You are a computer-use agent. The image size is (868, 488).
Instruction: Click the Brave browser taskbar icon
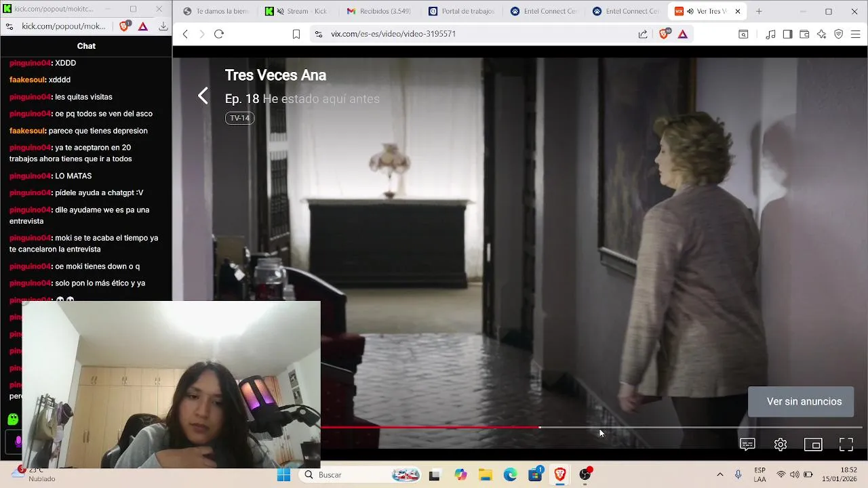560,475
